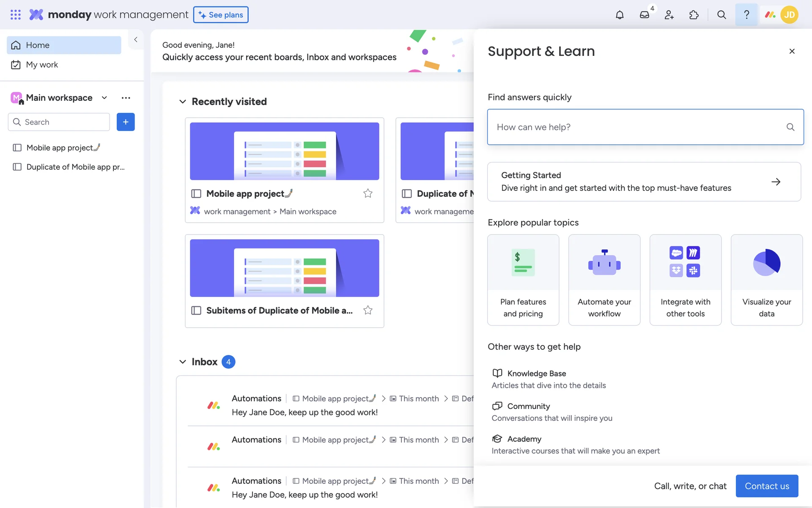Toggle the help question mark button
Image resolution: width=812 pixels, height=508 pixels.
746,15
